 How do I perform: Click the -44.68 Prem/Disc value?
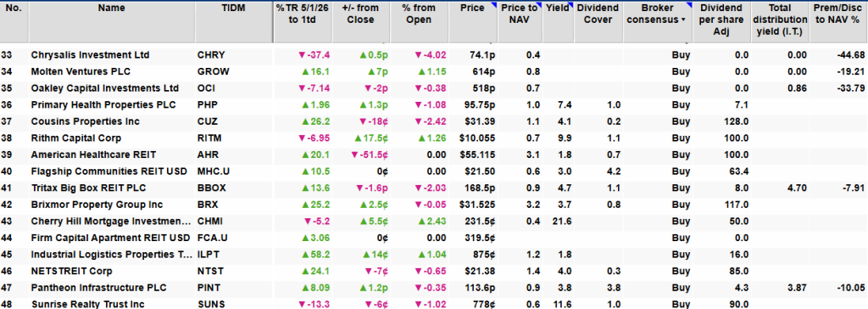pyautogui.click(x=851, y=55)
